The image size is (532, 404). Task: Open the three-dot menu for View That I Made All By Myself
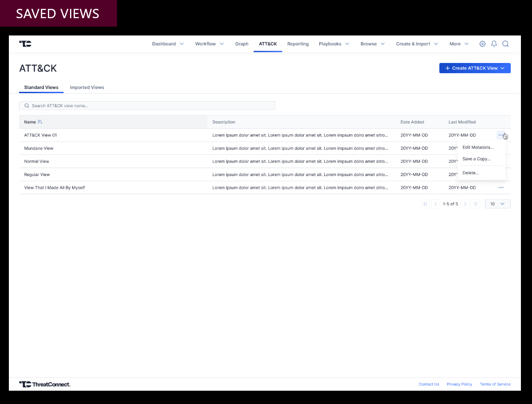coord(501,188)
